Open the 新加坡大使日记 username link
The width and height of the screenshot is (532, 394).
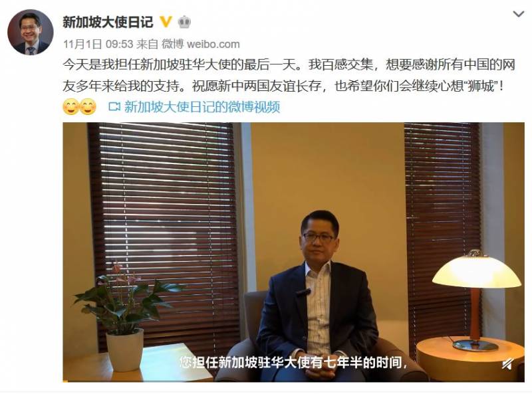click(x=108, y=22)
